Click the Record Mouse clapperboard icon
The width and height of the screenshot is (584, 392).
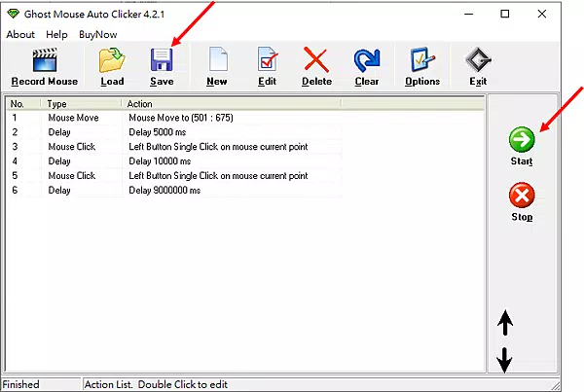click(45, 59)
